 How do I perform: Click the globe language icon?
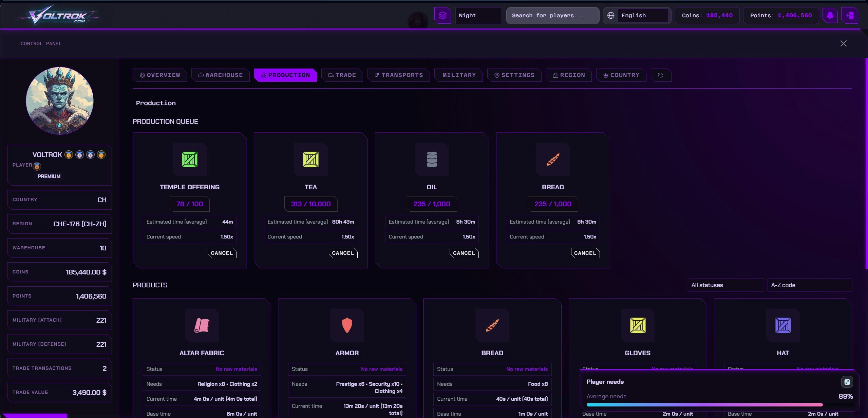[611, 16]
